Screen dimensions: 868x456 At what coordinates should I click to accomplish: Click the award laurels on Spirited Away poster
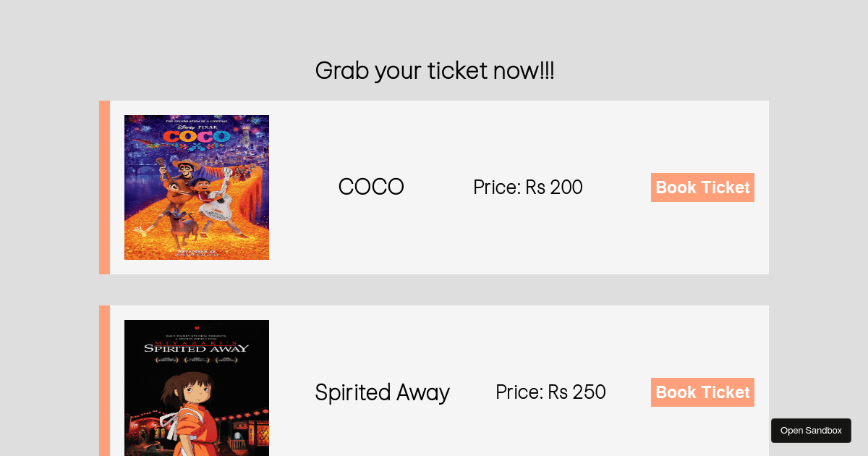pos(196,359)
